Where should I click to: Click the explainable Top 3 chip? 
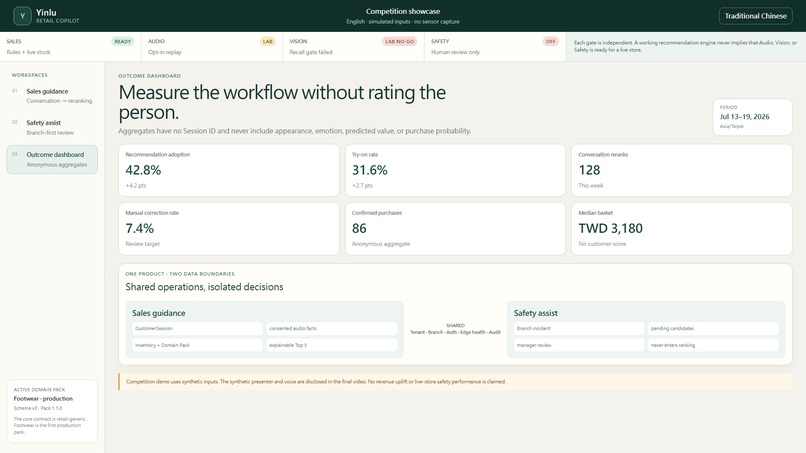tap(332, 345)
